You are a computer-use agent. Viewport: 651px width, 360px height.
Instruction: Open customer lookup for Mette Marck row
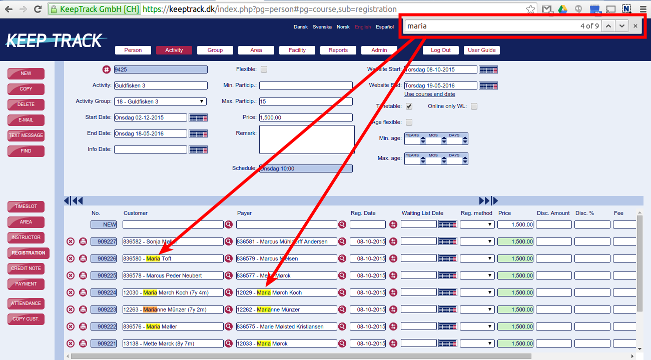click(229, 343)
